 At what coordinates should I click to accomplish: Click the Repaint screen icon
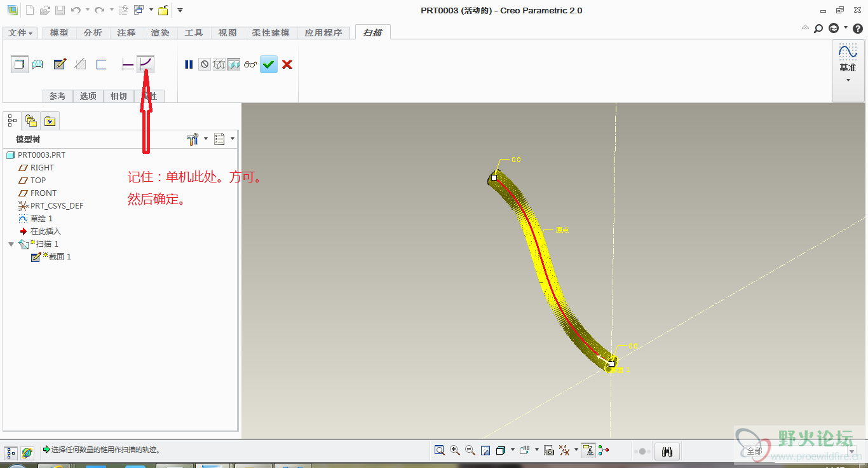485,450
